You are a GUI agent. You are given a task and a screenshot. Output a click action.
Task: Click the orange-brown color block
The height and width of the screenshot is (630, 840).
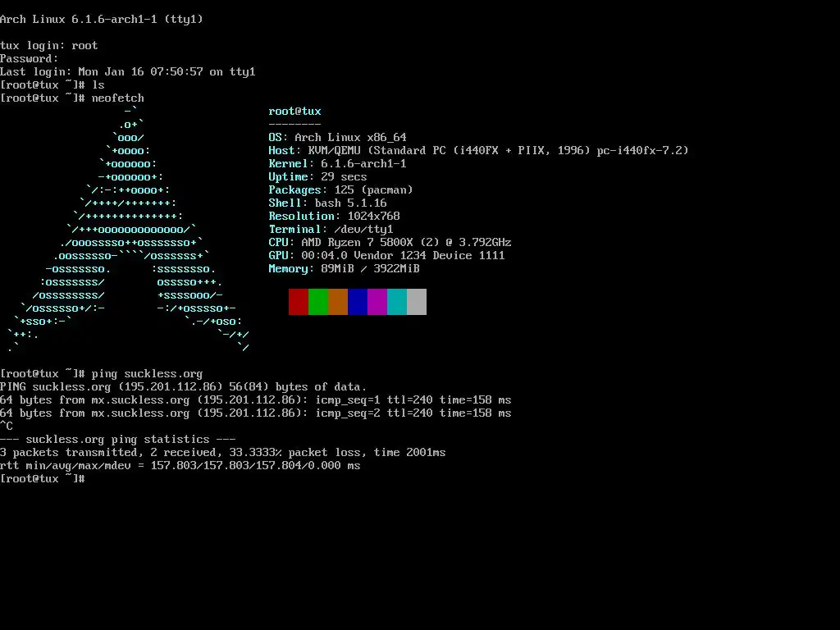click(x=338, y=302)
